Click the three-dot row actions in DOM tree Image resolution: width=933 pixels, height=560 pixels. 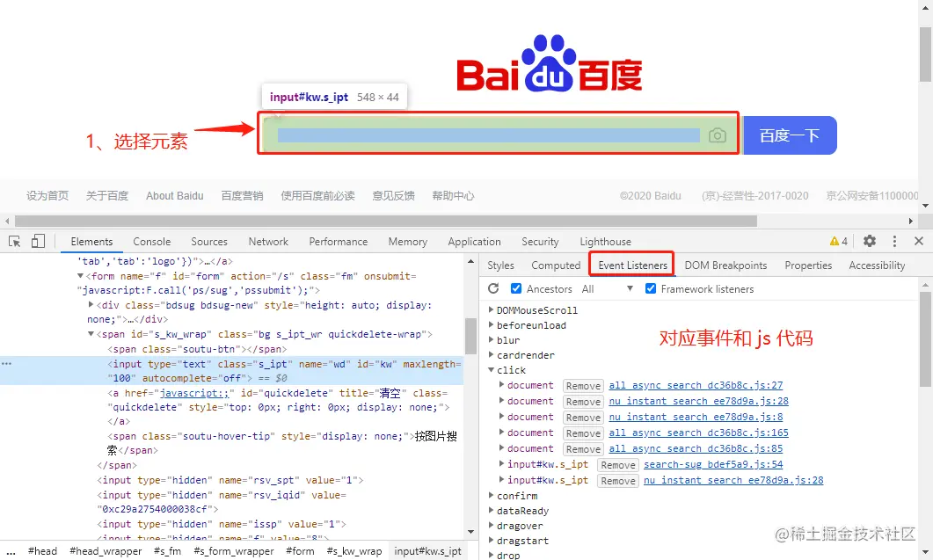coord(6,364)
